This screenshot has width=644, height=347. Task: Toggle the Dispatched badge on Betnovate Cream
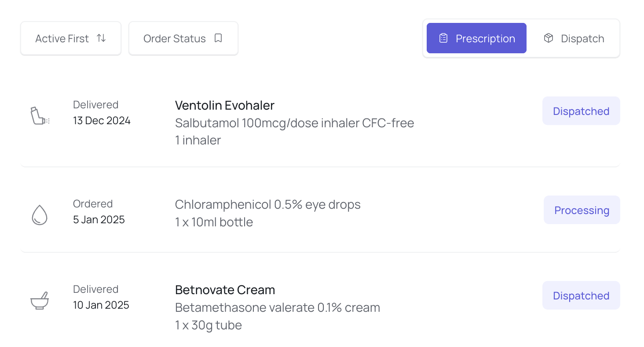[581, 295]
